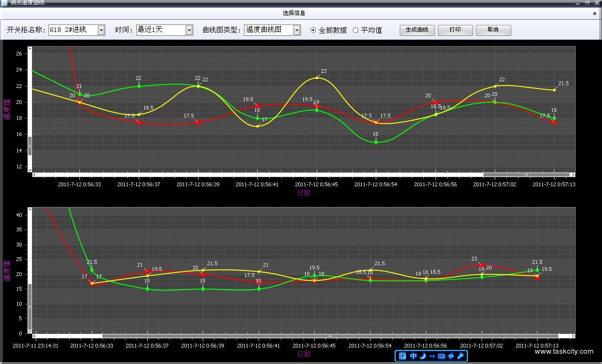Open the 曲线图类型 dropdown

pos(297,30)
